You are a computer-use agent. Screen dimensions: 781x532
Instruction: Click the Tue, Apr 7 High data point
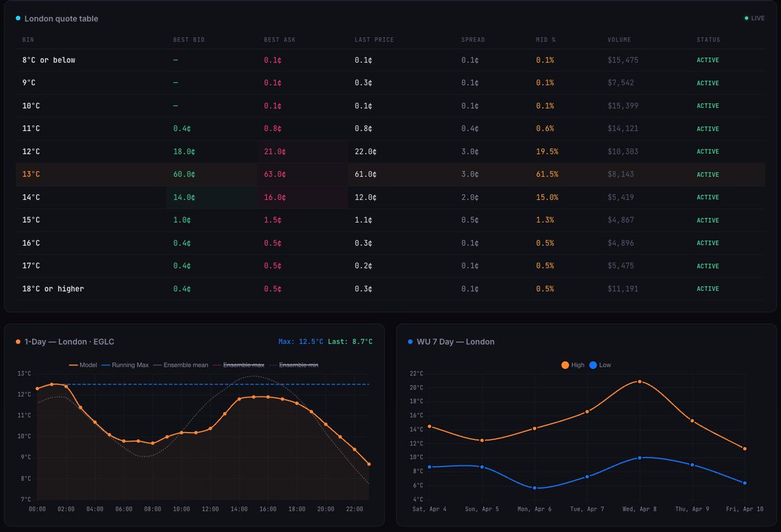[587, 411]
